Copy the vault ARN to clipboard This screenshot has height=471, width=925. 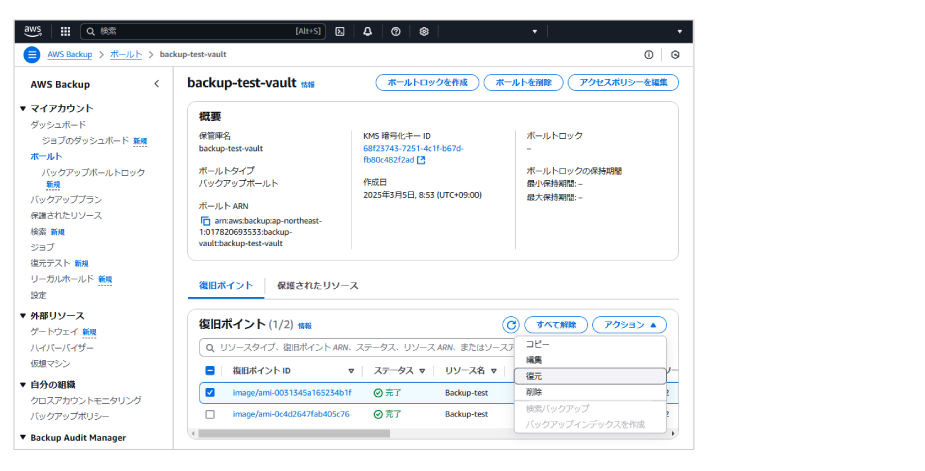pos(205,220)
